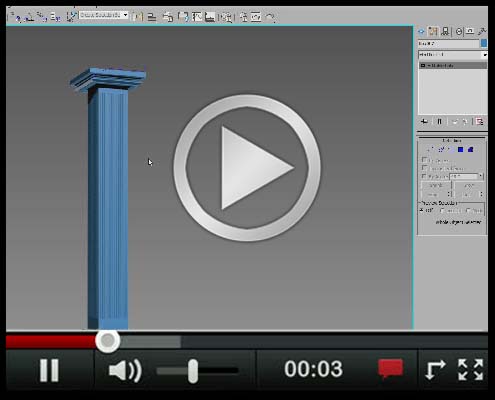The image size is (495, 400).
Task: Open the share arrow icon
Action: (435, 370)
